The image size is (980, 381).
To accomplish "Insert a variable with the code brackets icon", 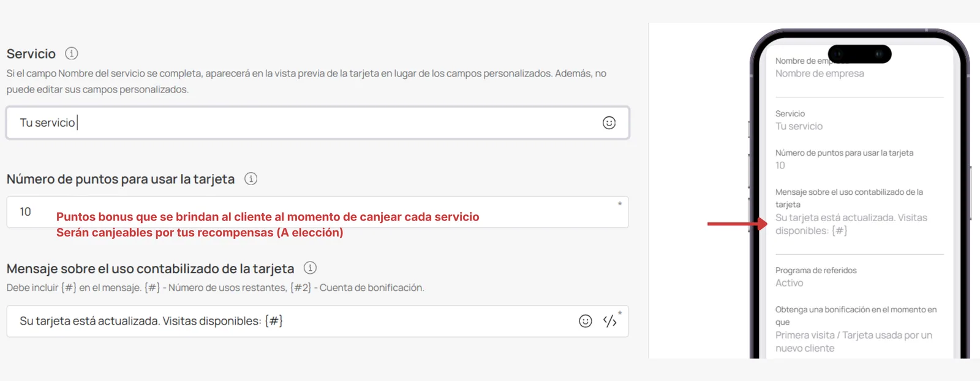I will 609,321.
